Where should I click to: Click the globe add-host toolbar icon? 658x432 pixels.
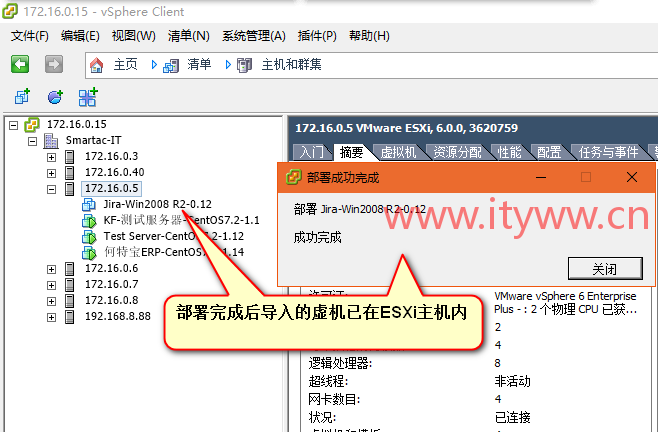pos(55,97)
